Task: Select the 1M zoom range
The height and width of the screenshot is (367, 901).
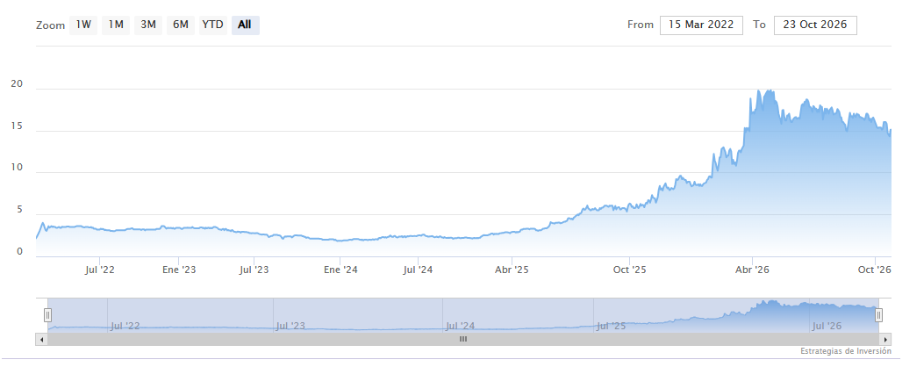Action: 116,25
